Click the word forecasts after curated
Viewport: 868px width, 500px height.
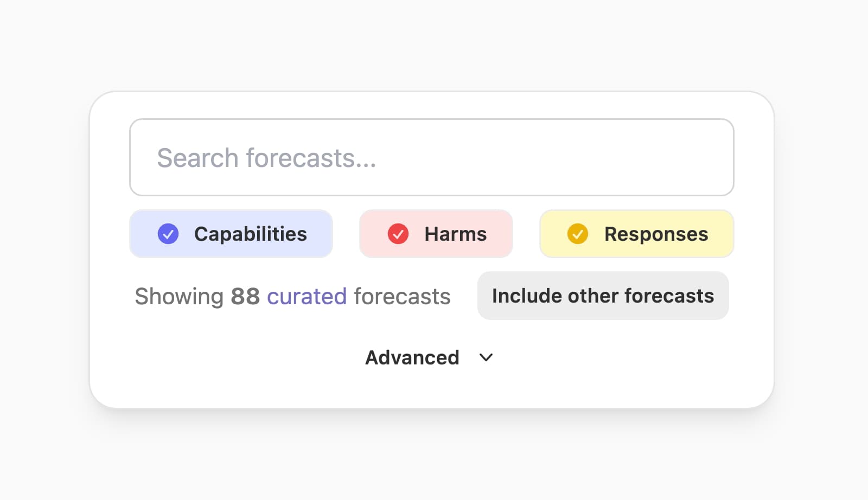[x=402, y=297]
